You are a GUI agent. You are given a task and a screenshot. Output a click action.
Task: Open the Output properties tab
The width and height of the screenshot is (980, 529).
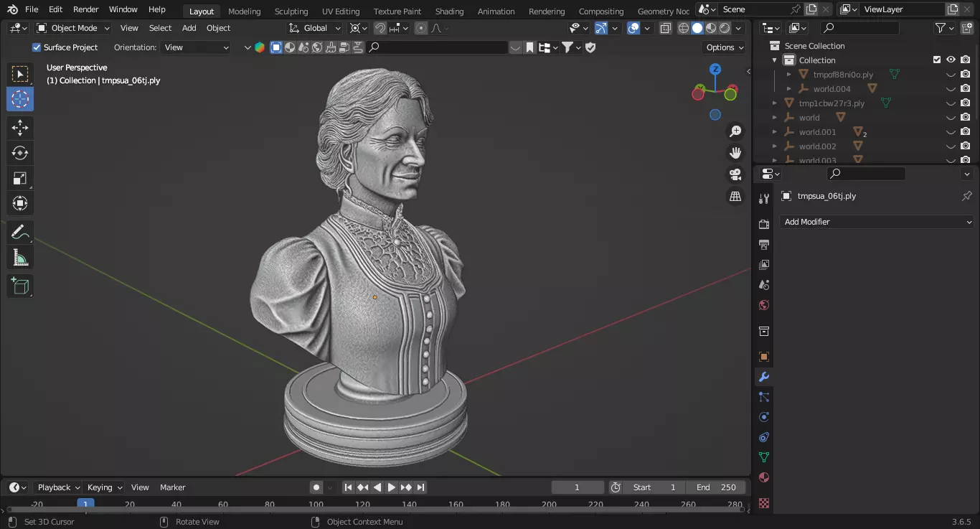tap(764, 245)
